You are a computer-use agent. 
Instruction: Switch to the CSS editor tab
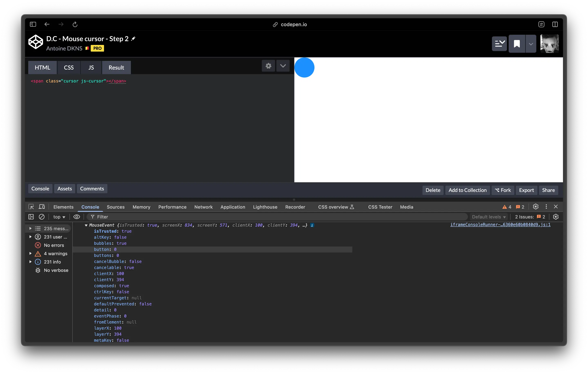click(x=69, y=68)
